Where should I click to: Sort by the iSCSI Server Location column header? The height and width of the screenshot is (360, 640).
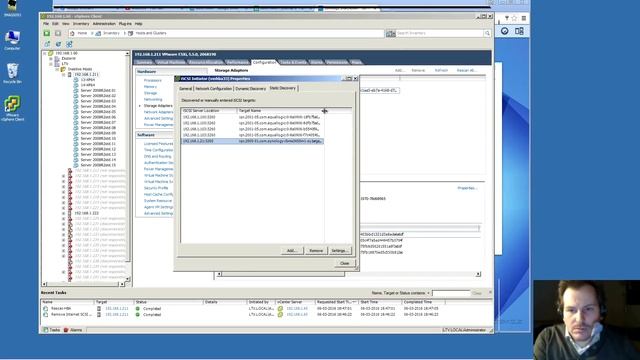tap(209, 111)
